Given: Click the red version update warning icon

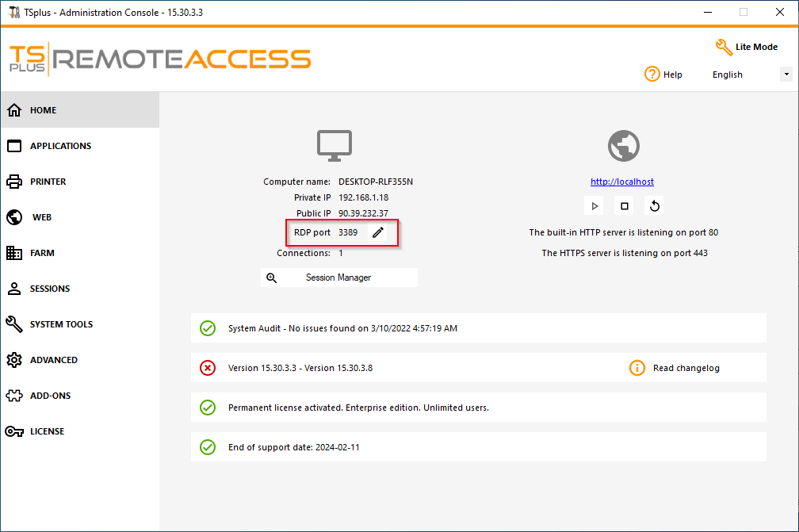Looking at the screenshot, I should [x=208, y=368].
